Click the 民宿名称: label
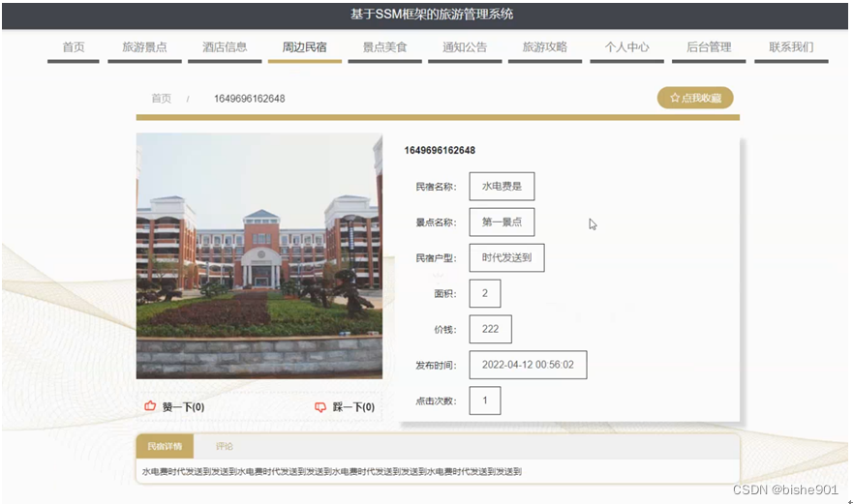The height and width of the screenshot is (504, 853). [437, 187]
